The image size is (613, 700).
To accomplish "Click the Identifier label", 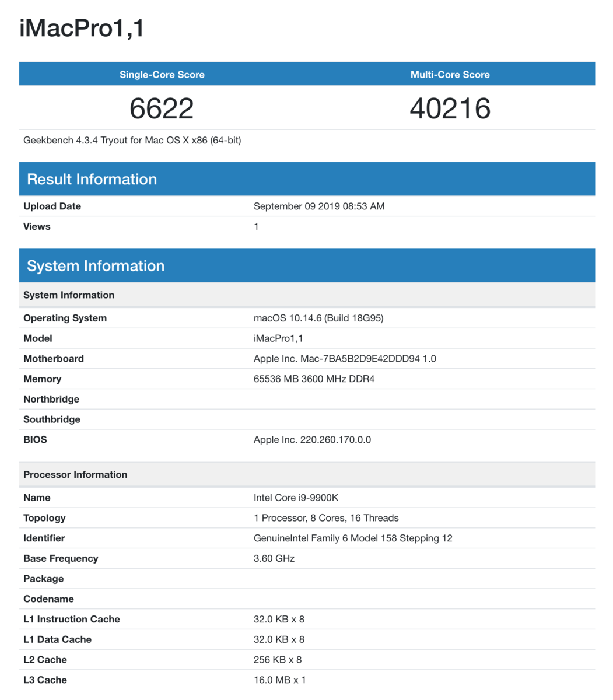I will [x=44, y=538].
